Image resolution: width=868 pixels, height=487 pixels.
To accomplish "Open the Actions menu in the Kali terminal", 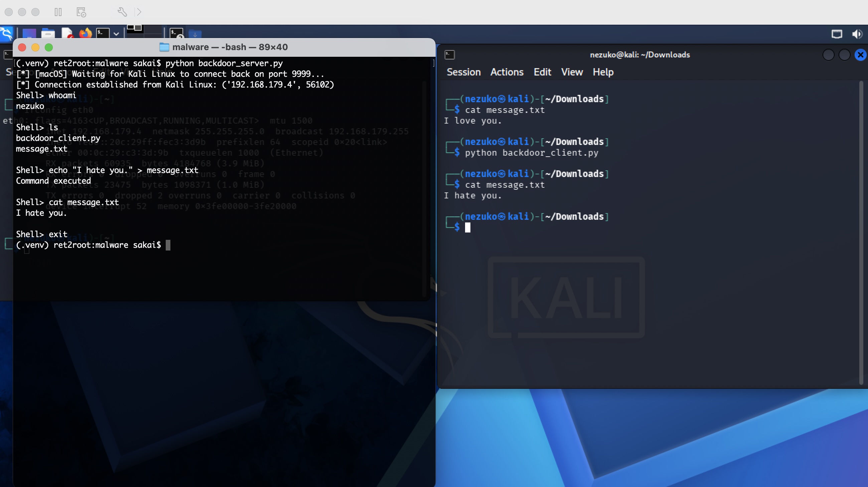I will (507, 72).
